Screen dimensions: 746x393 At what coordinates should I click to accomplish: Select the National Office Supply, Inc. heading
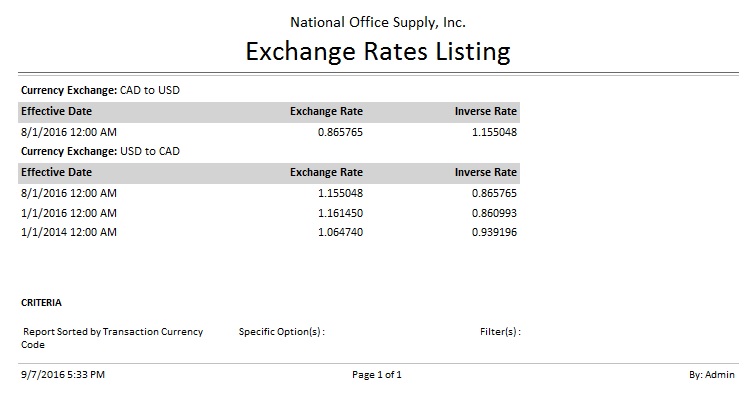(x=378, y=22)
